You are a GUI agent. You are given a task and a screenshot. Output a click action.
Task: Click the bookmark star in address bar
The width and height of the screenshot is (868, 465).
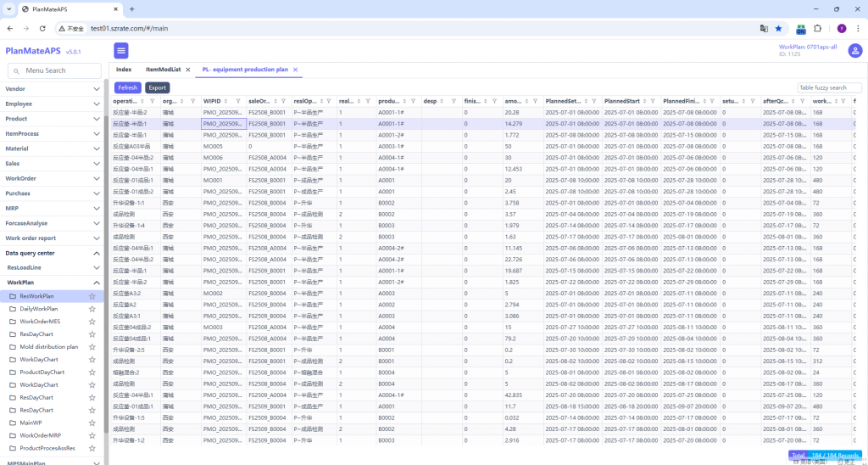778,28
